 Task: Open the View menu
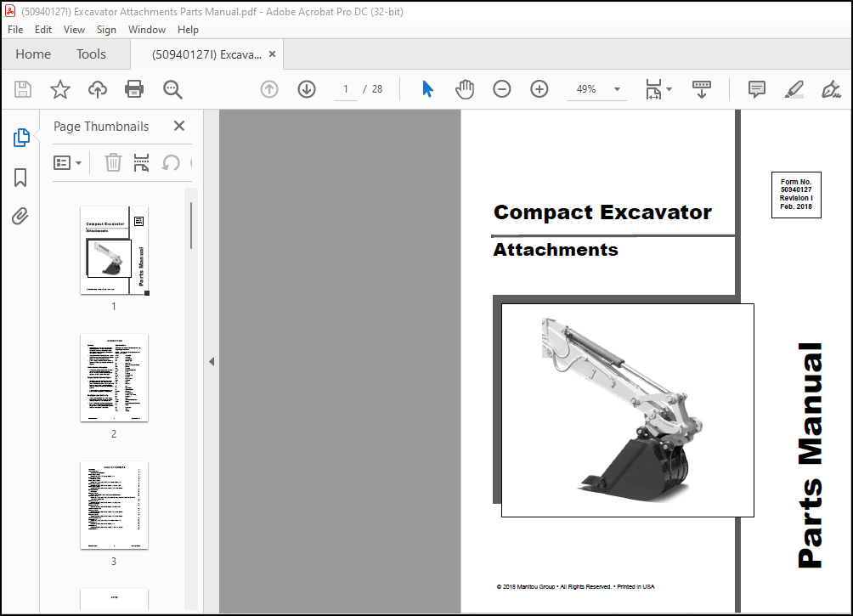tap(74, 30)
